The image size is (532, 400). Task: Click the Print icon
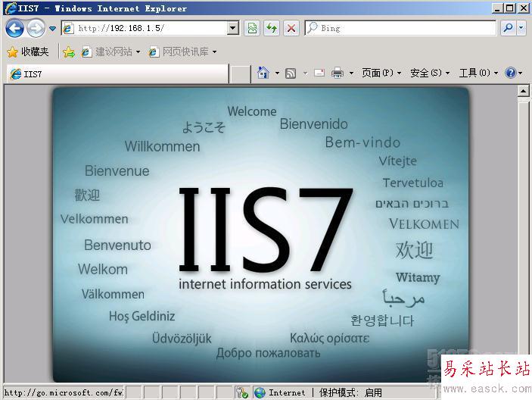338,73
